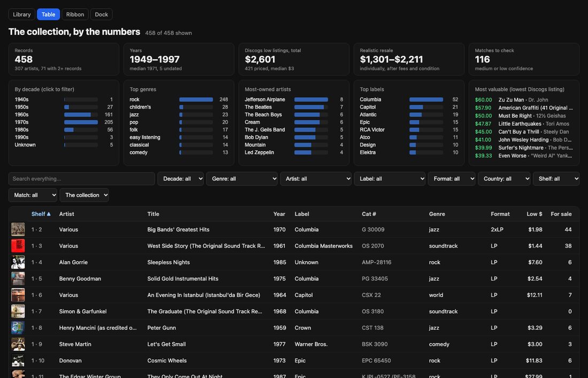Viewport: 588px width, 378px height.
Task: Click the American Graffiti valuable entry
Action: tap(524, 107)
